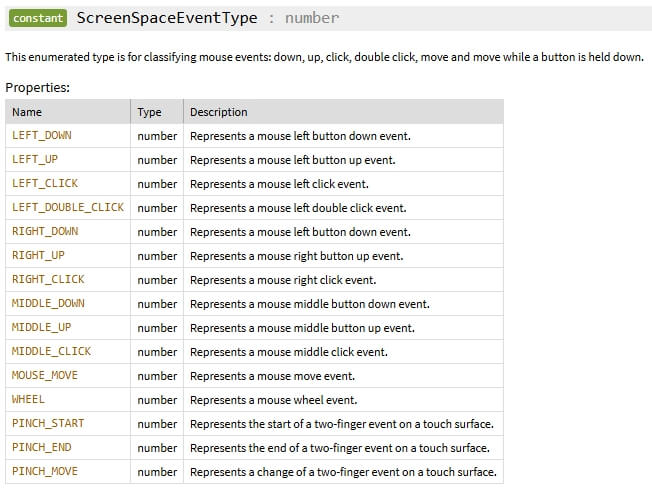Click the enumerated type summary paragraph
652x492 pixels.
(324, 57)
